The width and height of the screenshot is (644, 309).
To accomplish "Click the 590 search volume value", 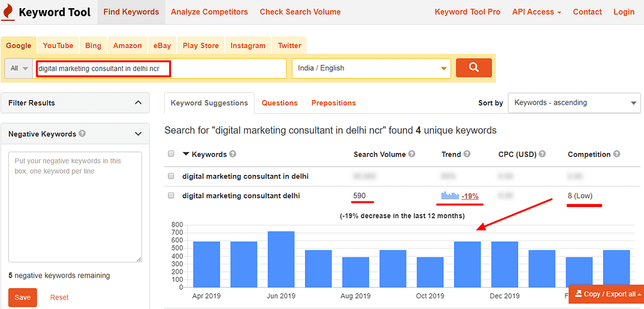I will tap(359, 196).
